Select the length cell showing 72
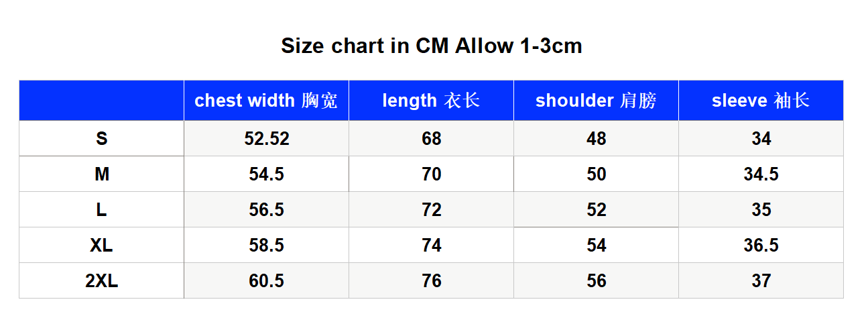The height and width of the screenshot is (316, 868). pos(431,210)
